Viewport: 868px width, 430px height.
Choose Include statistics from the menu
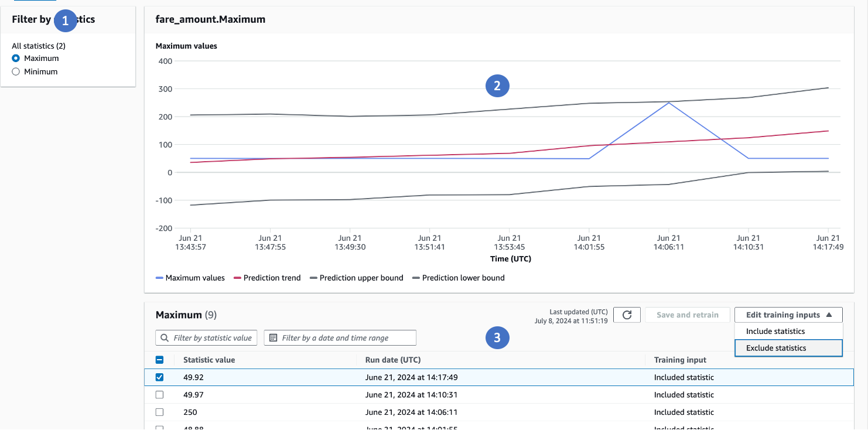[x=775, y=332]
